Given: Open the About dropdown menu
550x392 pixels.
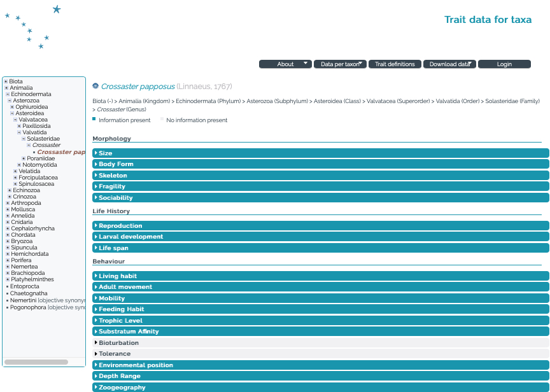Looking at the screenshot, I should click(x=285, y=64).
